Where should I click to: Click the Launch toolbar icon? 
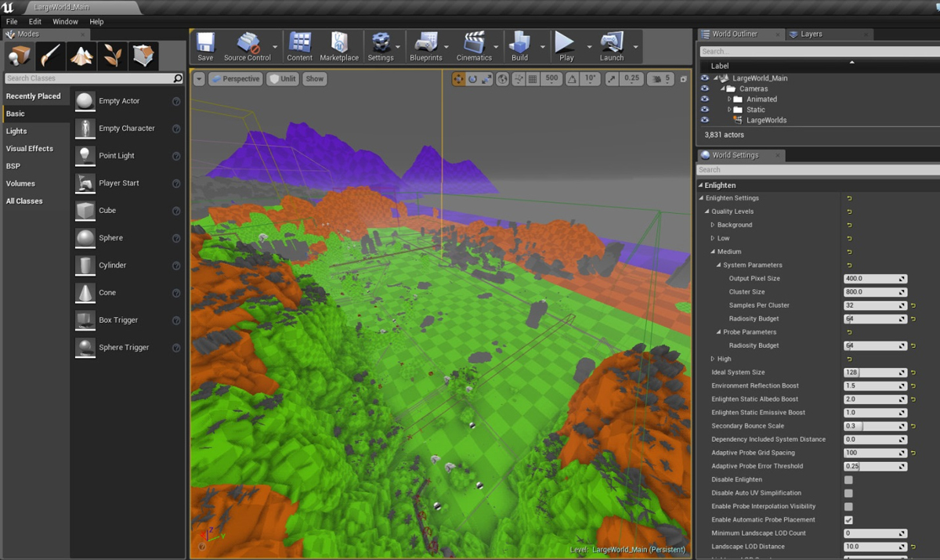(612, 47)
